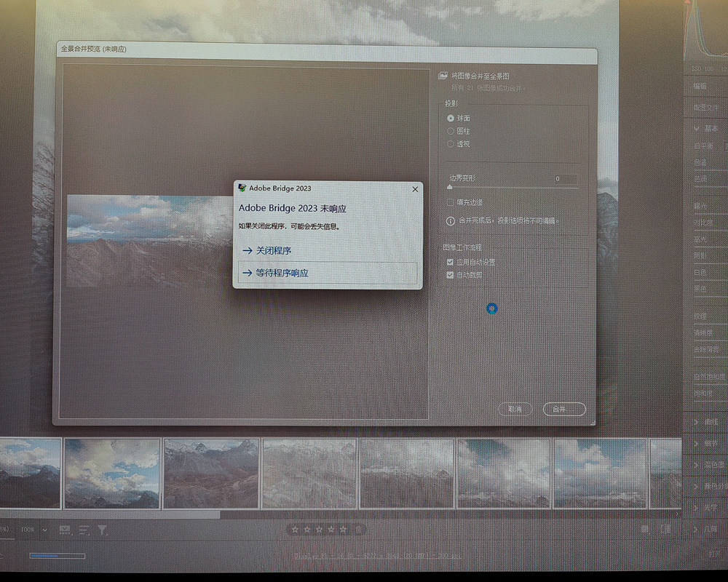Image resolution: width=728 pixels, height=582 pixels.
Task: Rate the image three stars
Action: coord(319,530)
